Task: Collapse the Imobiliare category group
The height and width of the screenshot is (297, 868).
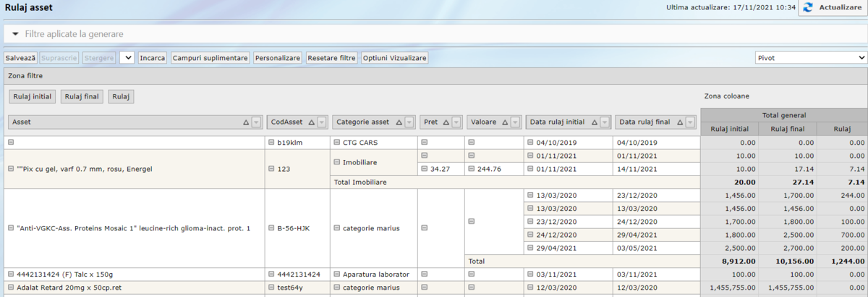Action: point(336,162)
